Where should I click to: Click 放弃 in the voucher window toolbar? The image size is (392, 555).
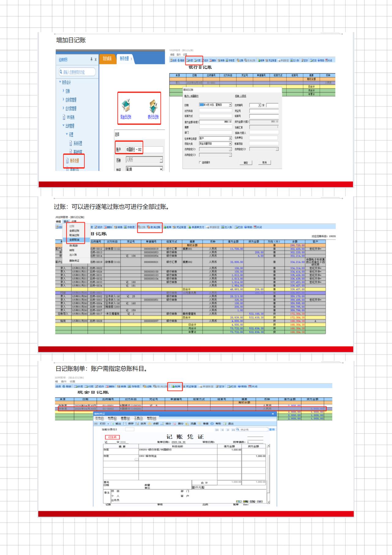141,423
